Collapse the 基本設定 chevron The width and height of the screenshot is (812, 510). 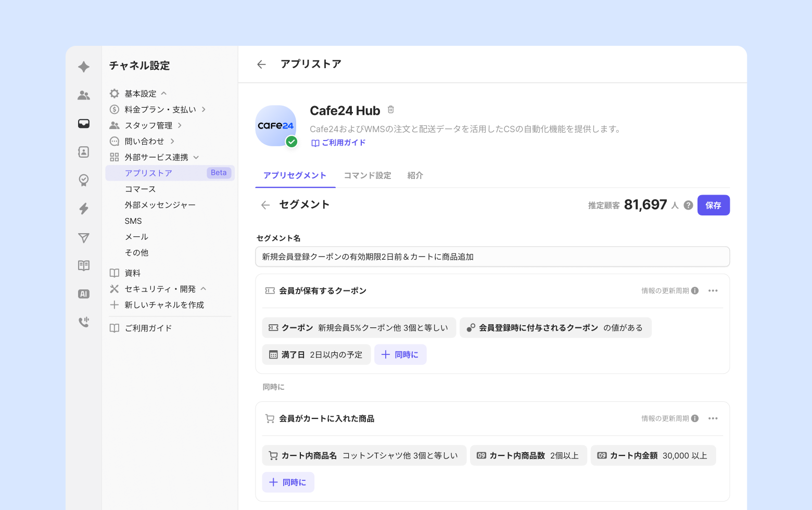click(164, 94)
